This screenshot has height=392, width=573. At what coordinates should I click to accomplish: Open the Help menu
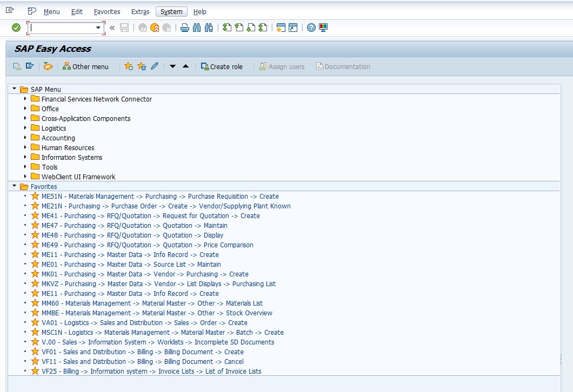pos(199,12)
